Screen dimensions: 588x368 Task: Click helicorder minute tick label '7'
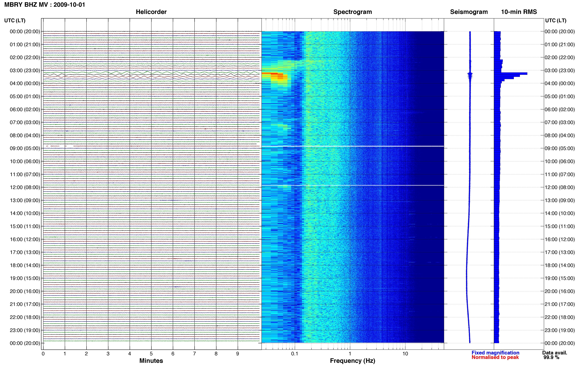click(195, 354)
